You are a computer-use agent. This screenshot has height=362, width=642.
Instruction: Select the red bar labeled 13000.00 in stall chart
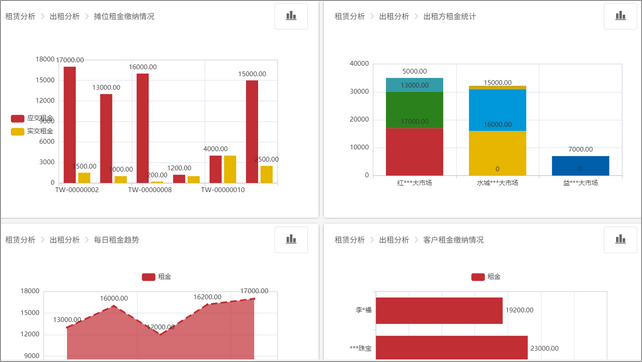(x=106, y=138)
